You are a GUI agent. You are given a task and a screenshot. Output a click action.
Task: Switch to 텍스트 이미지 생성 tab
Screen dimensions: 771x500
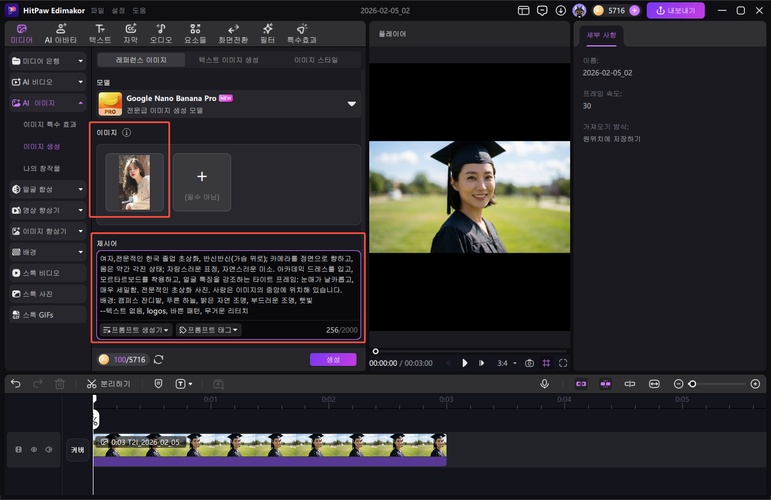[228, 60]
